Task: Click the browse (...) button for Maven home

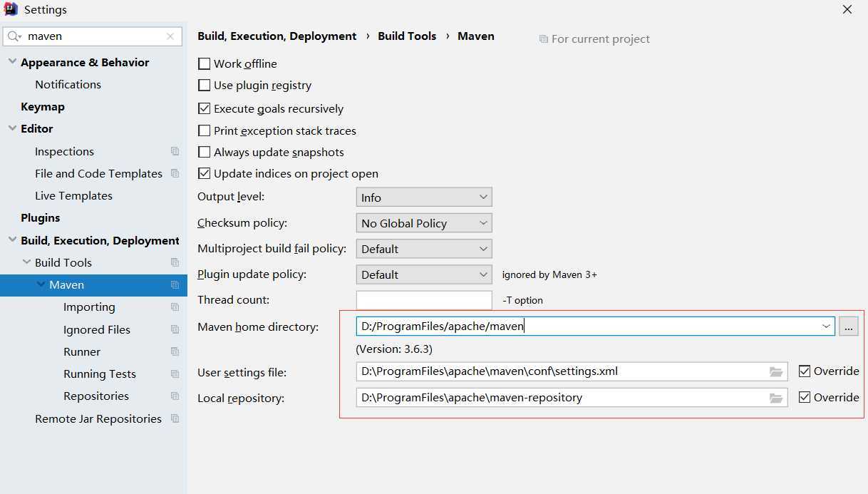Action: click(848, 326)
